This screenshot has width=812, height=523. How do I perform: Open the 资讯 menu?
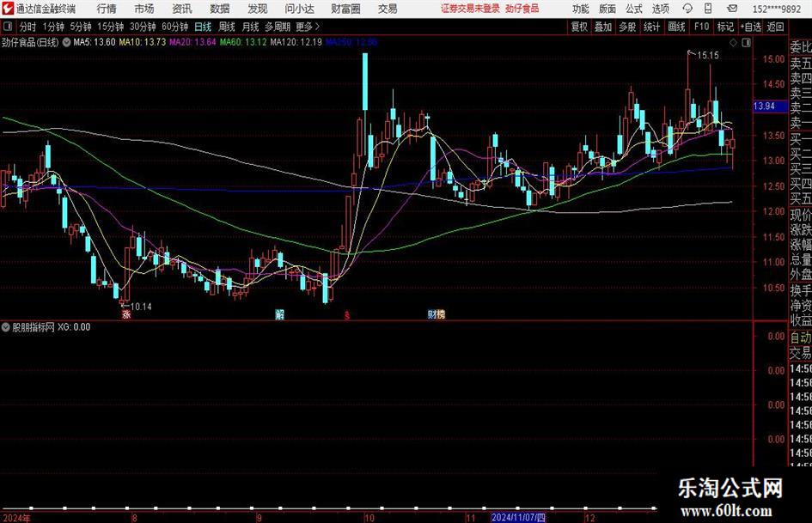pyautogui.click(x=182, y=9)
